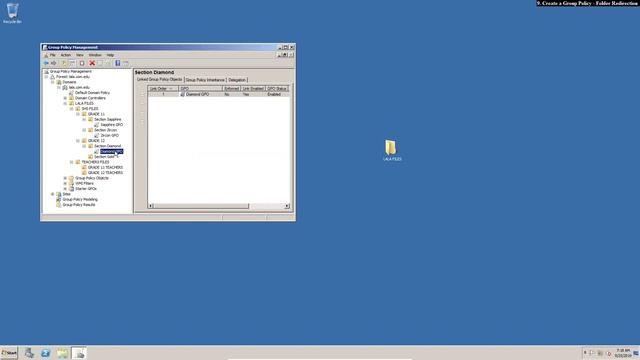This screenshot has width=640, height=360.
Task: Select the Diamond GPO tree item
Action: 111,151
